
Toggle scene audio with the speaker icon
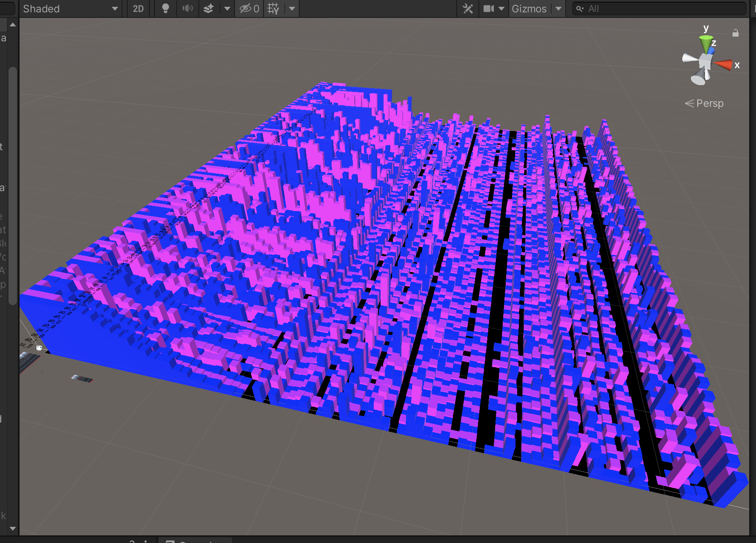pyautogui.click(x=187, y=9)
